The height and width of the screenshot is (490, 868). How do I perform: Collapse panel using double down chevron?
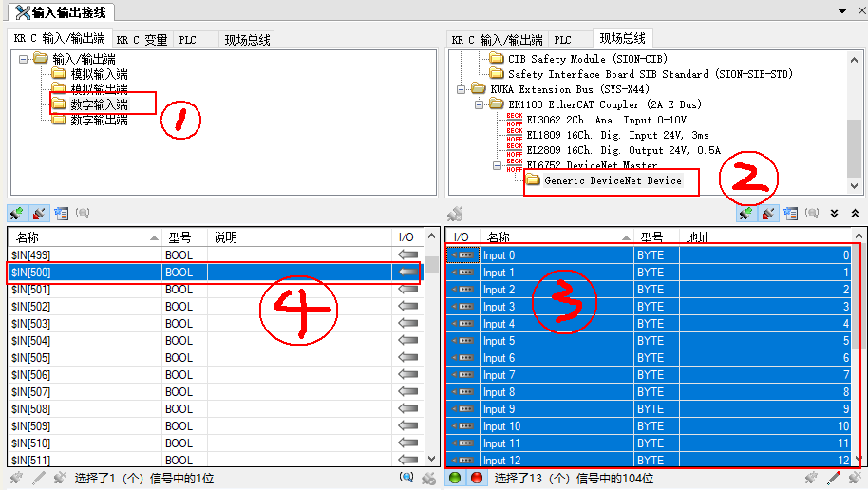[834, 213]
